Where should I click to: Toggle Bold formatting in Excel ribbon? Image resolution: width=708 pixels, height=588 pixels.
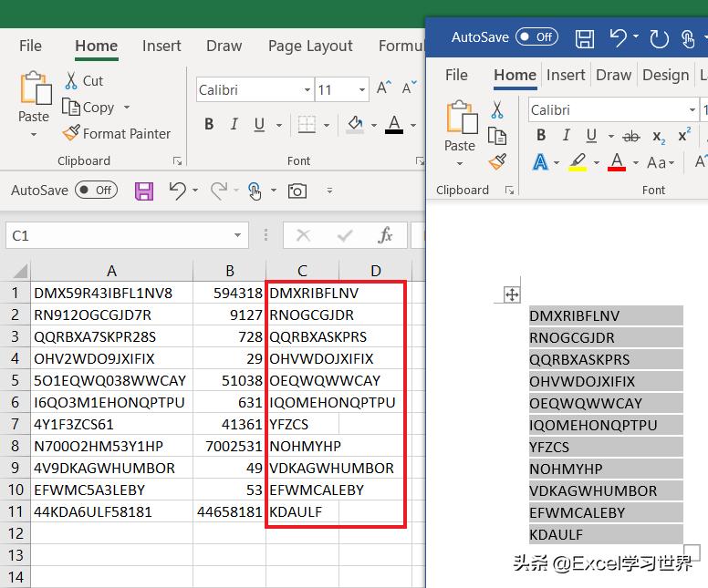(209, 124)
